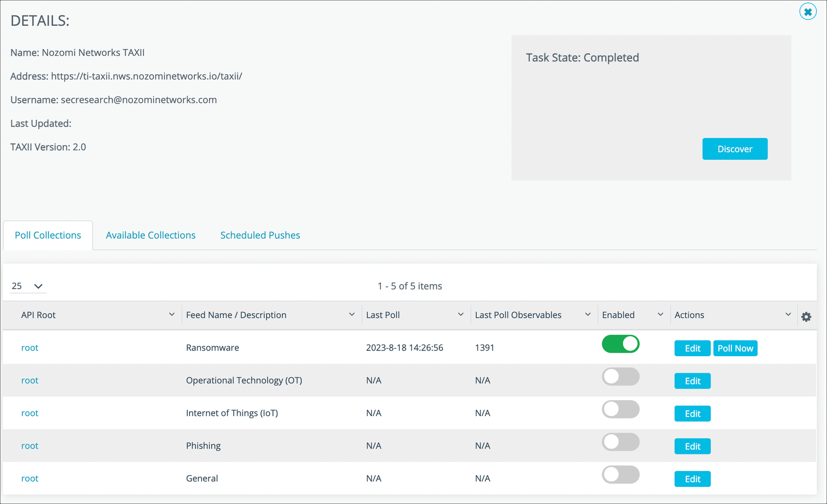The image size is (827, 504).
Task: Open the root link in Phishing row
Action: (x=29, y=446)
